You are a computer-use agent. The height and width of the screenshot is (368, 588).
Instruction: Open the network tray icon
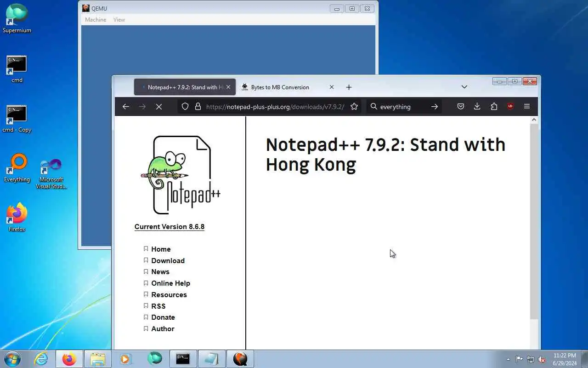[x=531, y=359]
